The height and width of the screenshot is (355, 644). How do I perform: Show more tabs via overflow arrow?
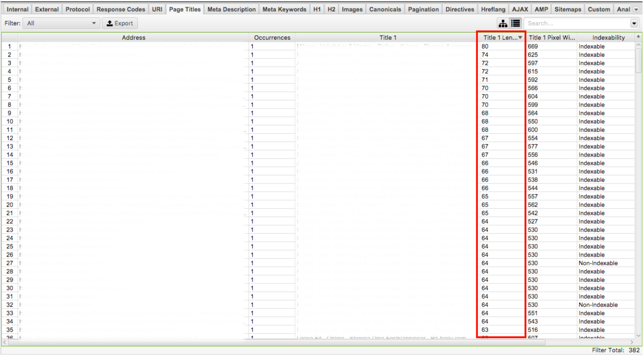coord(636,10)
